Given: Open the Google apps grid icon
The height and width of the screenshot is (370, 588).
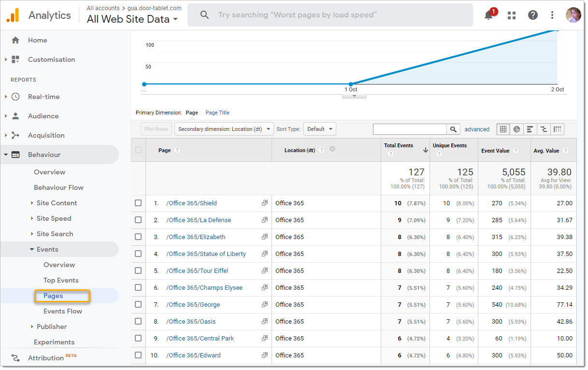Looking at the screenshot, I should pos(512,15).
